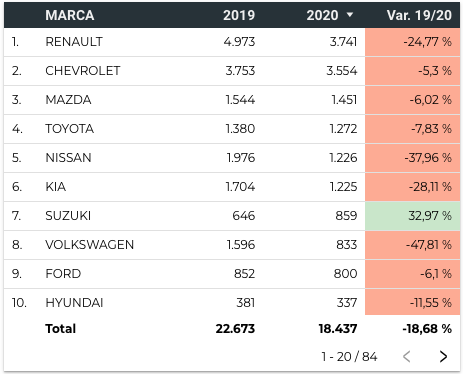This screenshot has width=463, height=374.
Task: Click the MAZDA row label
Action: click(x=68, y=100)
